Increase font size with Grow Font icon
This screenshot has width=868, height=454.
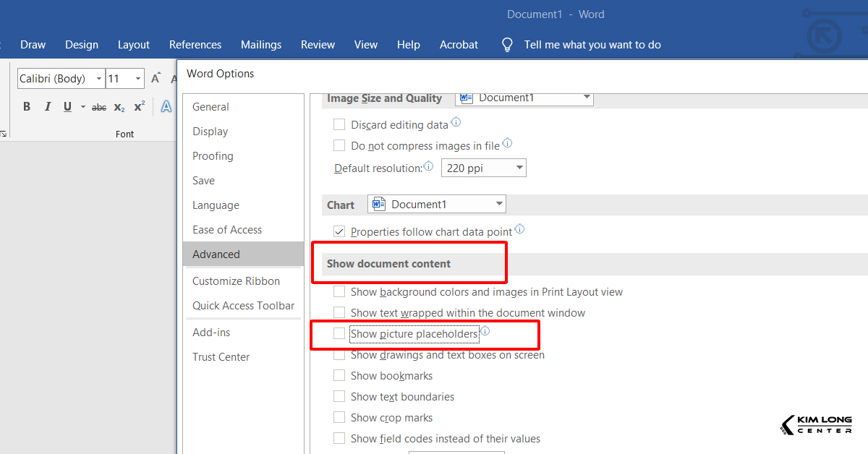click(x=156, y=79)
